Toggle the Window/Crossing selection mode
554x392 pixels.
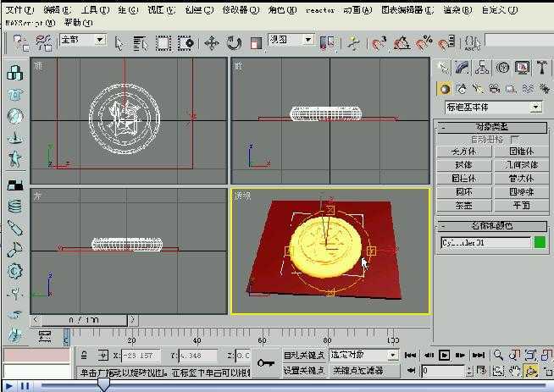(x=186, y=43)
